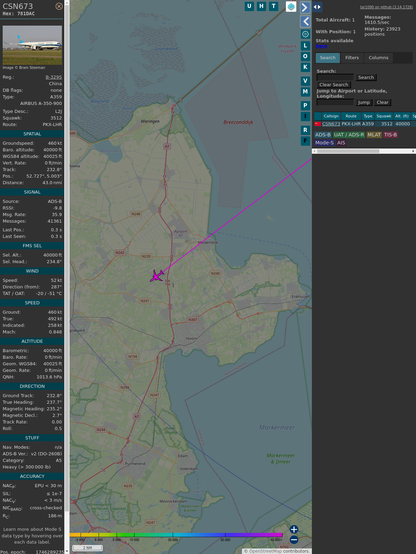The width and height of the screenshot is (416, 554).
Task: Switch to the Filters tab
Action: click(352, 58)
